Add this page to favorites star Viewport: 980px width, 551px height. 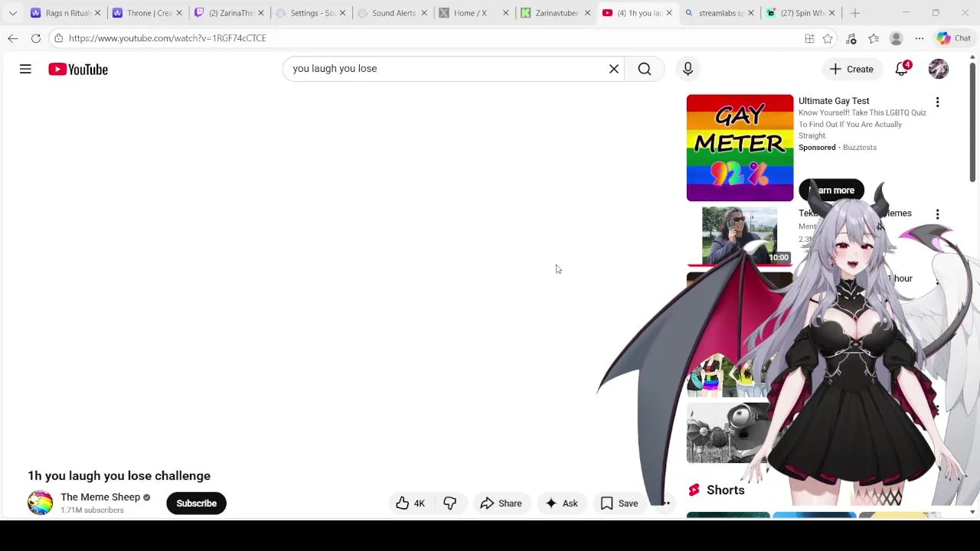pyautogui.click(x=828, y=38)
